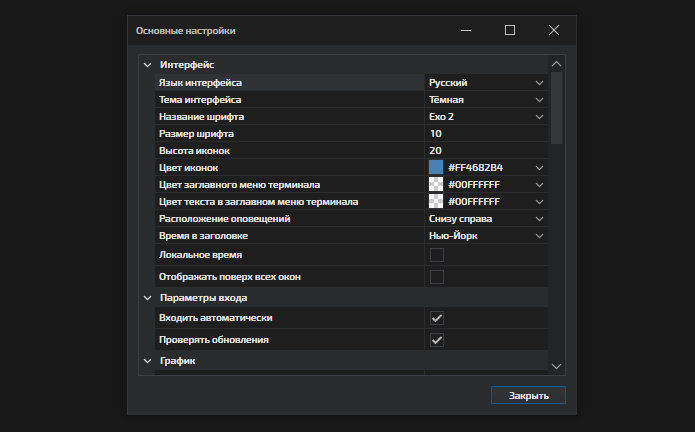Open the Время в заголовке dropdown
This screenshot has height=432, width=695.
[538, 236]
